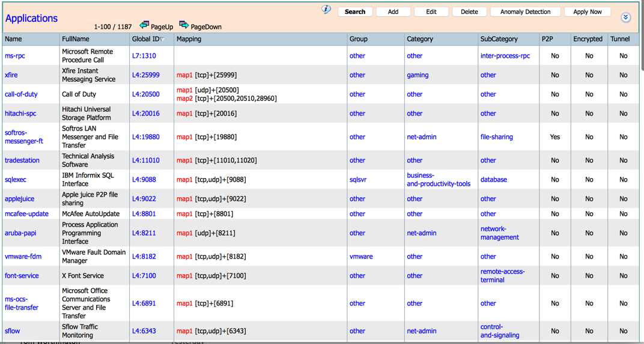Open the call-of-duty application link
Image resolution: width=644 pixels, height=344 pixels.
pos(21,94)
